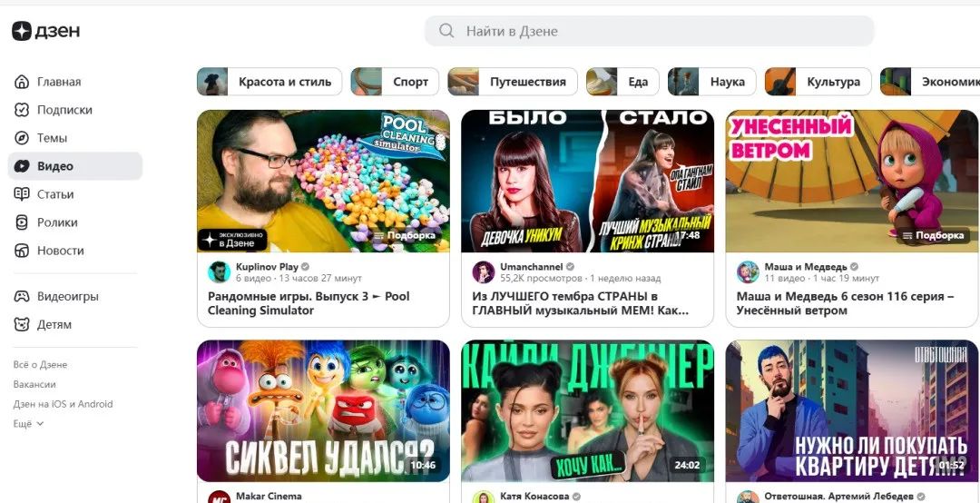The height and width of the screenshot is (503, 980).
Task: Select Видео in the sidebar
Action: 75,166
